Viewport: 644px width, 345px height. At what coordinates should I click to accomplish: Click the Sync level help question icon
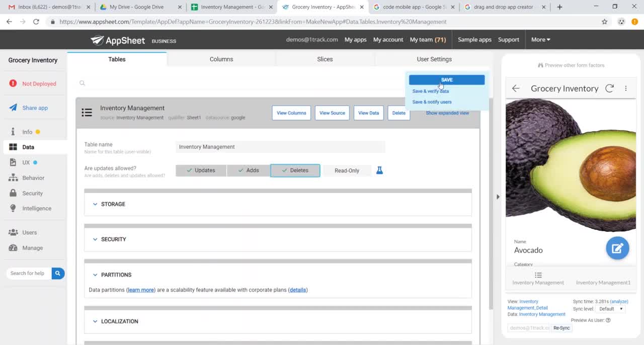(x=608, y=320)
